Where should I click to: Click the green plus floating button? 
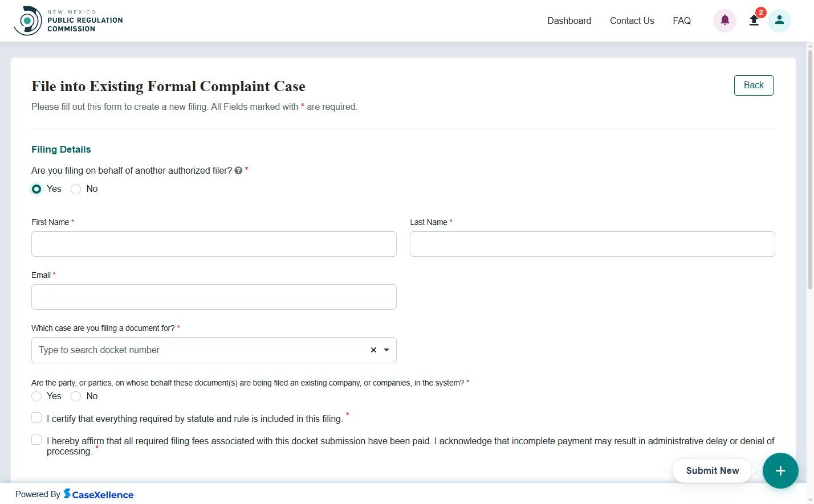point(780,470)
